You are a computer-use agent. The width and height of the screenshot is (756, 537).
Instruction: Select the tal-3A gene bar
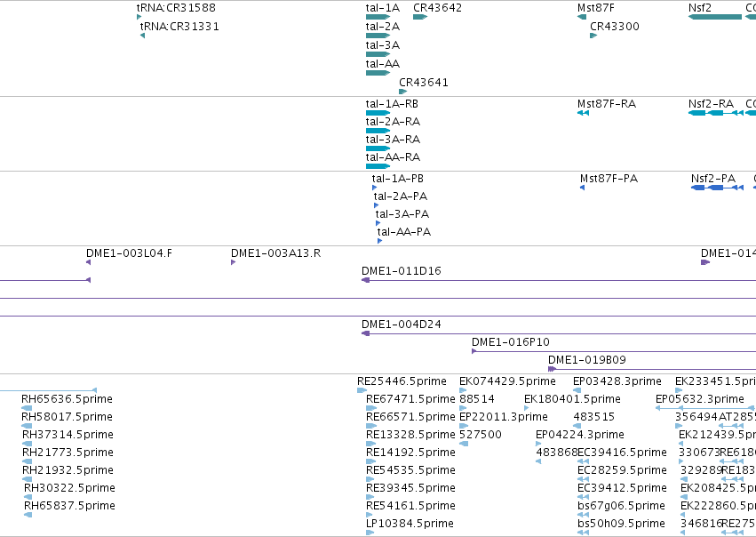(378, 54)
